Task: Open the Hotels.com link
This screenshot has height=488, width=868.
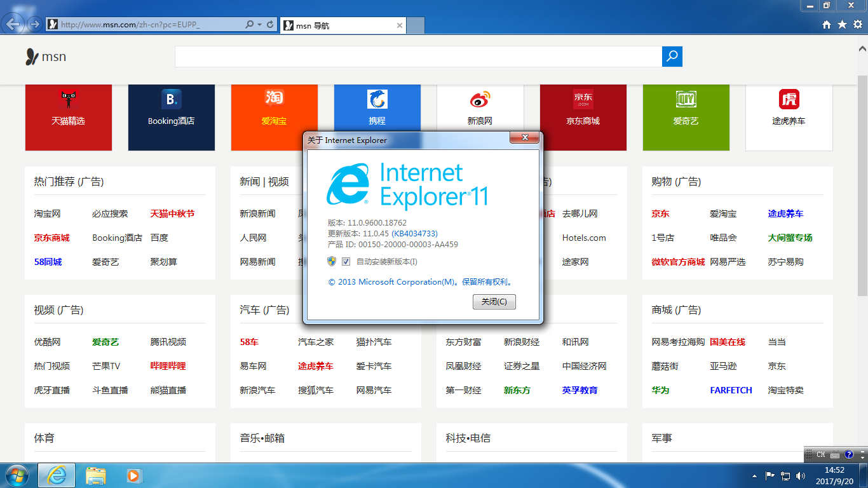Action: click(x=584, y=238)
